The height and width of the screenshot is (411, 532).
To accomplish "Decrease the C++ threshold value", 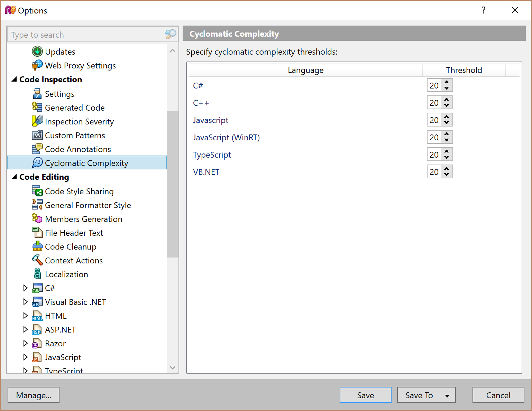I will click(x=447, y=106).
